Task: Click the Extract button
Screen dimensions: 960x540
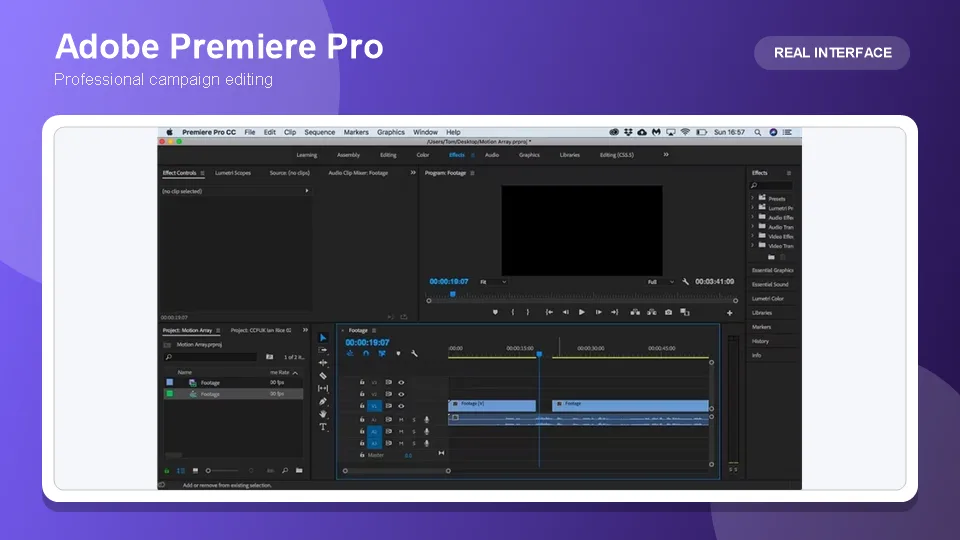Action: [652, 312]
